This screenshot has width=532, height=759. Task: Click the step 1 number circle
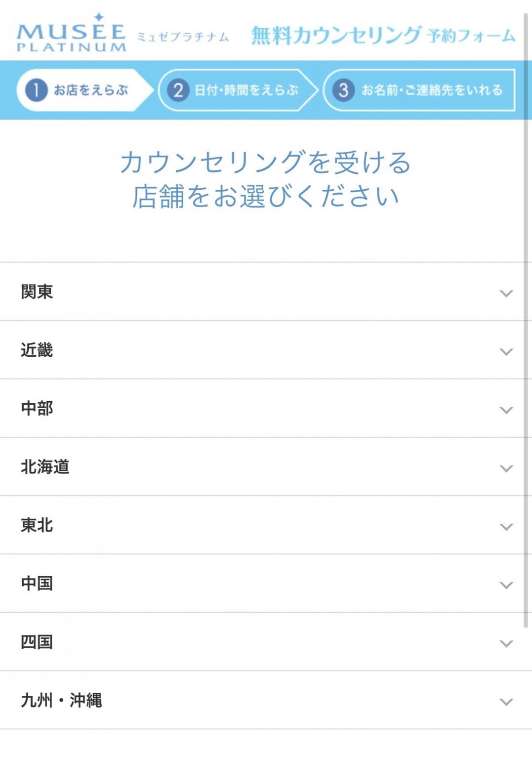(x=36, y=90)
